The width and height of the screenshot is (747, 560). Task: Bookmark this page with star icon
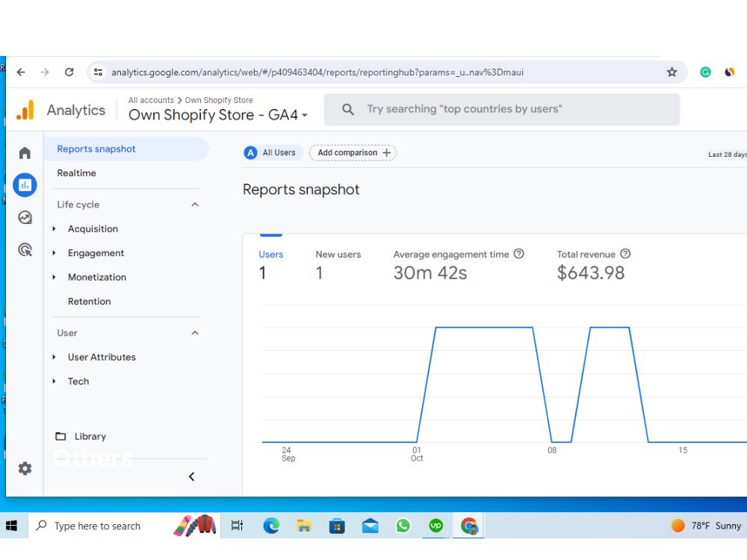pos(672,72)
